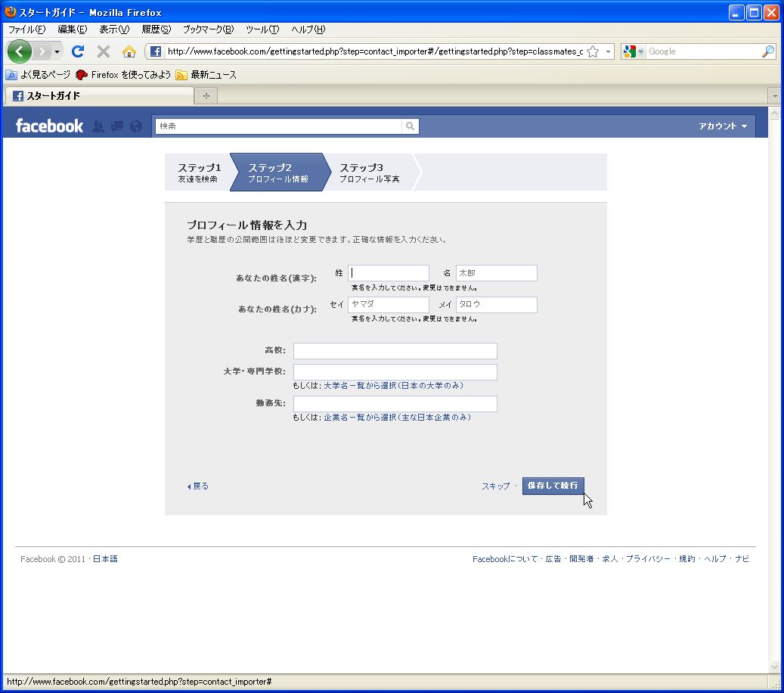Open the ナビ footer link
This screenshot has height=693, width=784.
742,559
